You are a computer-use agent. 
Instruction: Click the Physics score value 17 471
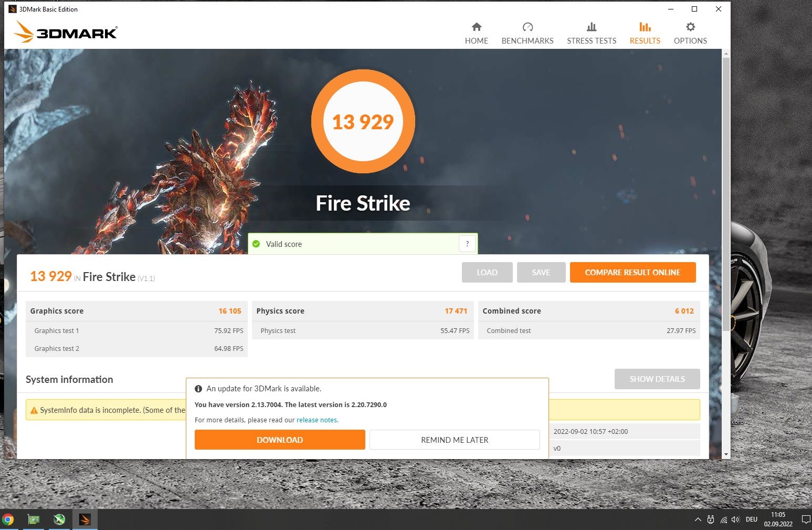tap(456, 311)
